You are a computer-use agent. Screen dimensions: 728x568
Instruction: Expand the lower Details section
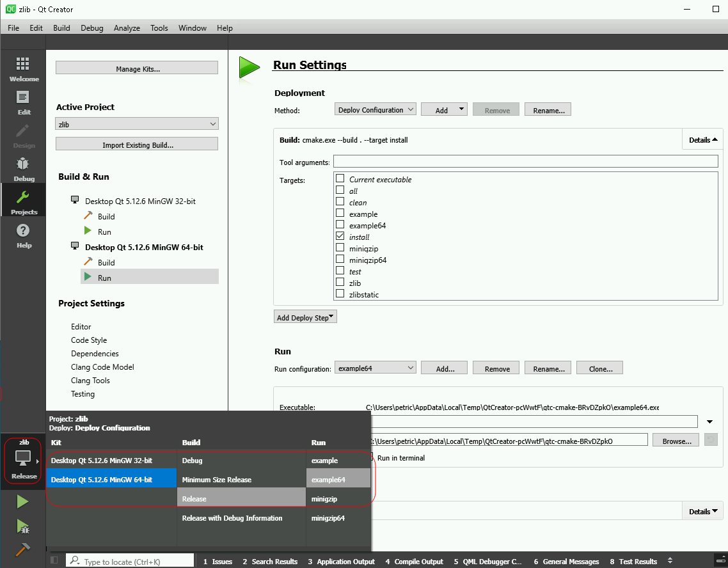click(703, 511)
